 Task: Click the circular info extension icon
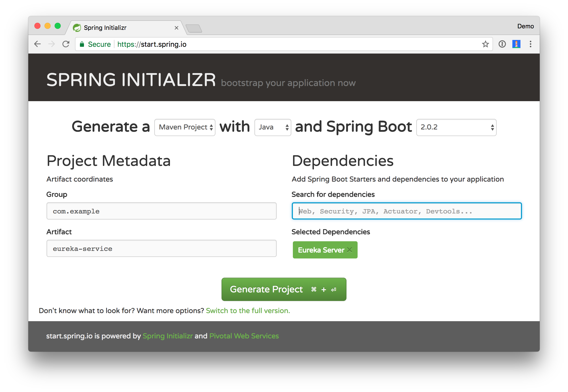coord(502,44)
